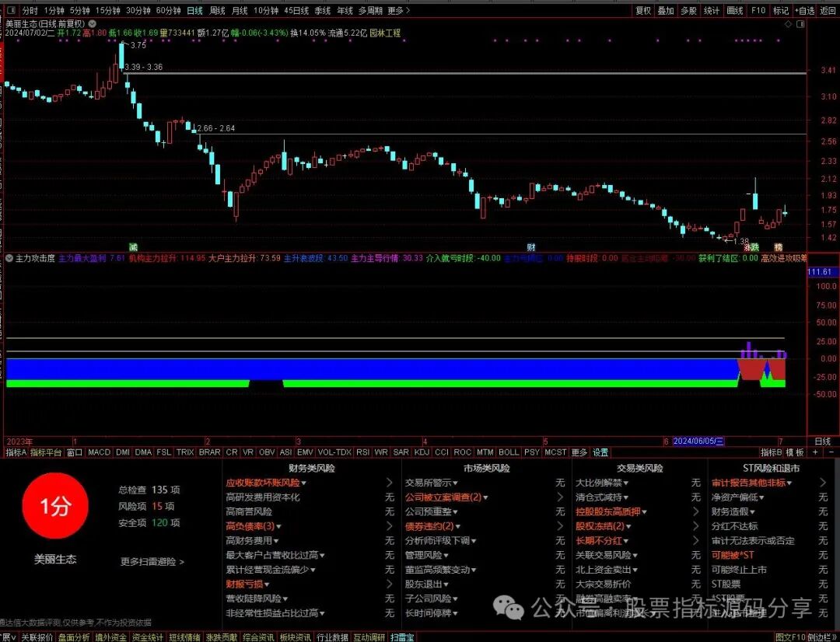Screen dimensions: 840x642
Task: Click the 返回 button
Action: 828,10
